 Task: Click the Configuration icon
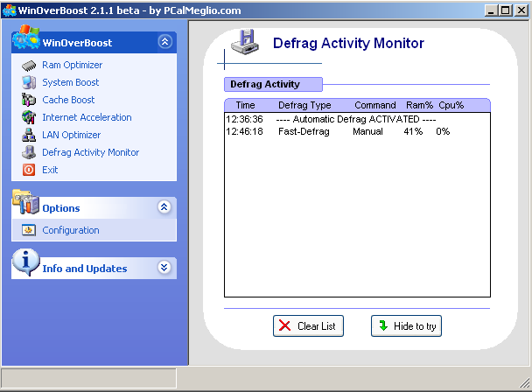point(29,230)
